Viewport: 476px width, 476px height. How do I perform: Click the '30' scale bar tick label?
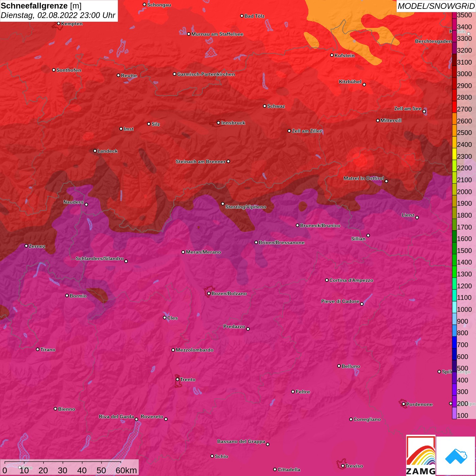point(63,470)
